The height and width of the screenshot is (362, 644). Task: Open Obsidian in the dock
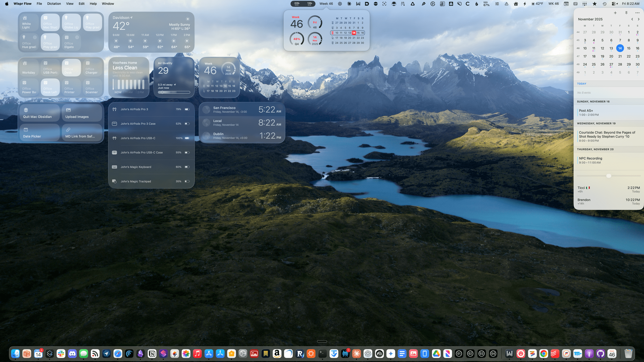pyautogui.click(x=141, y=354)
